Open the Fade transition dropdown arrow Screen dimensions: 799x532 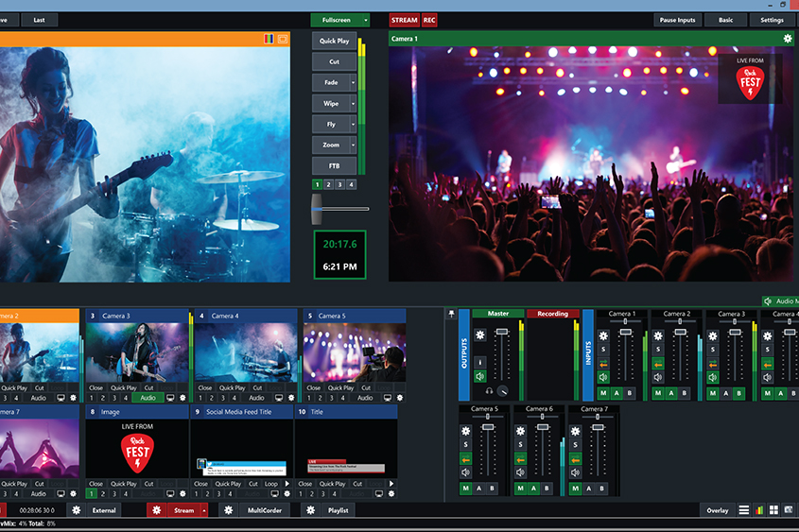[x=354, y=82]
